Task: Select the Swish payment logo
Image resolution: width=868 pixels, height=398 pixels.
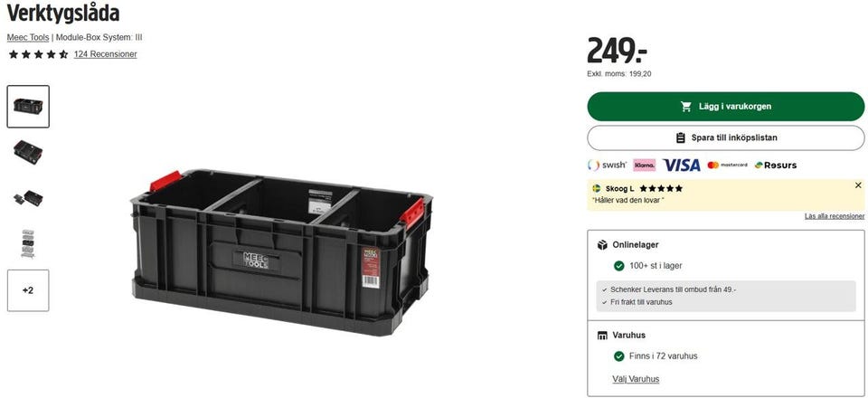Action: tap(608, 165)
